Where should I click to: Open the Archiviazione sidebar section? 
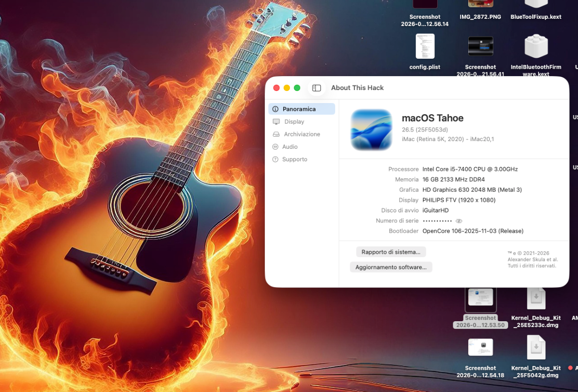tap(302, 134)
